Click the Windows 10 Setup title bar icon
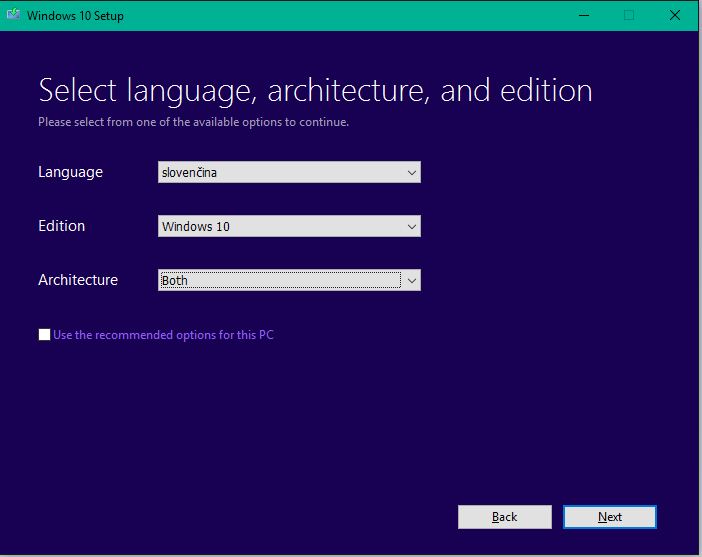 (13, 15)
